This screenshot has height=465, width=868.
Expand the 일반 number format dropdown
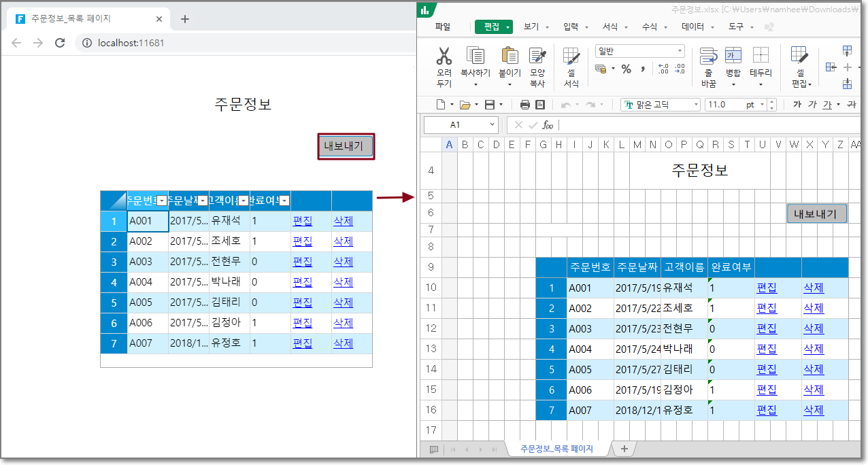click(680, 51)
